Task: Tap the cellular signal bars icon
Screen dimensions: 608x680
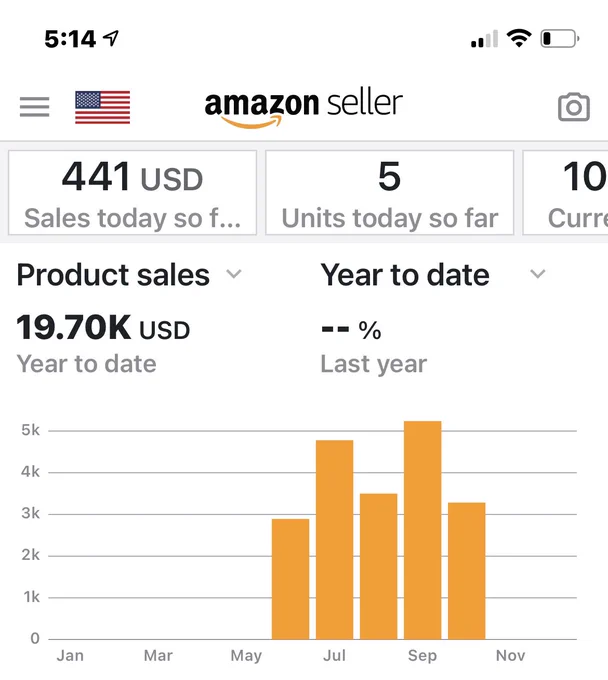Action: 484,39
